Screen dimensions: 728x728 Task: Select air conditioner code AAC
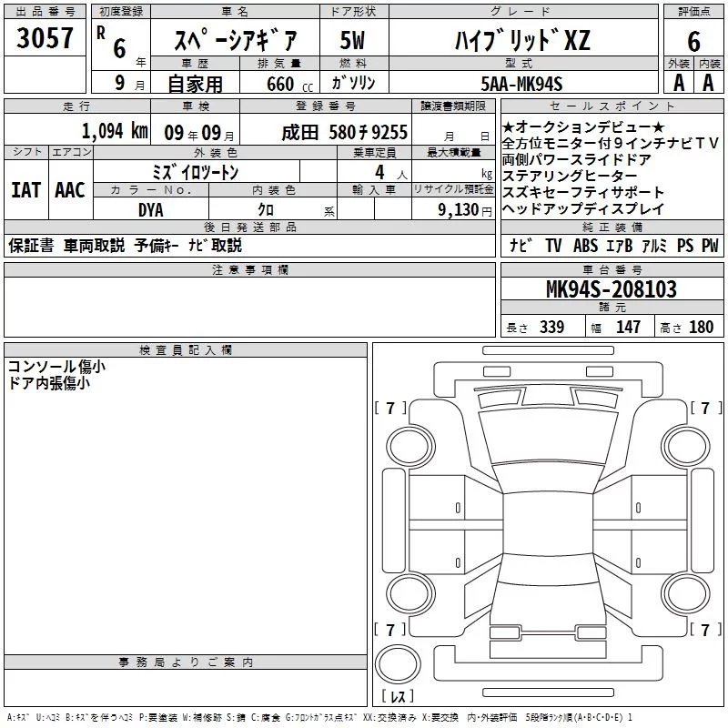(x=70, y=190)
